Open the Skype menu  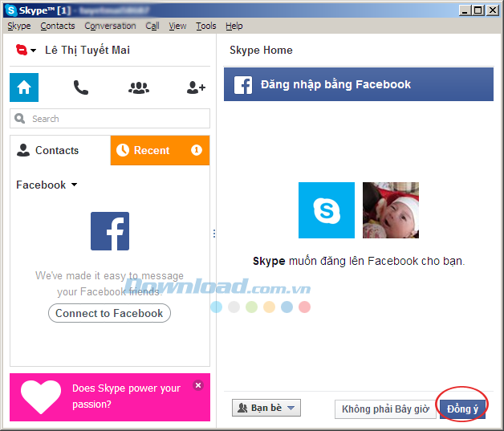[x=19, y=26]
